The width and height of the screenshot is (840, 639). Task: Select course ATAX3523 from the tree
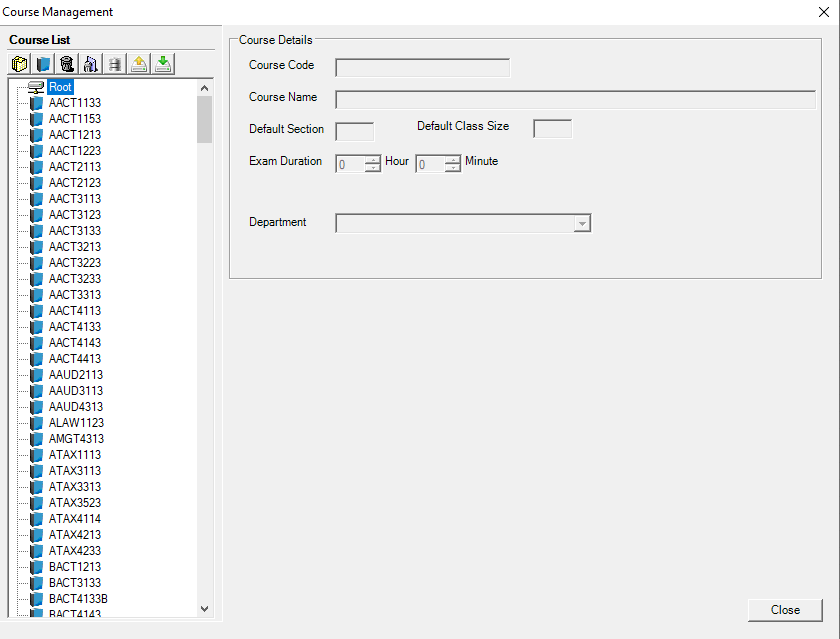(75, 502)
